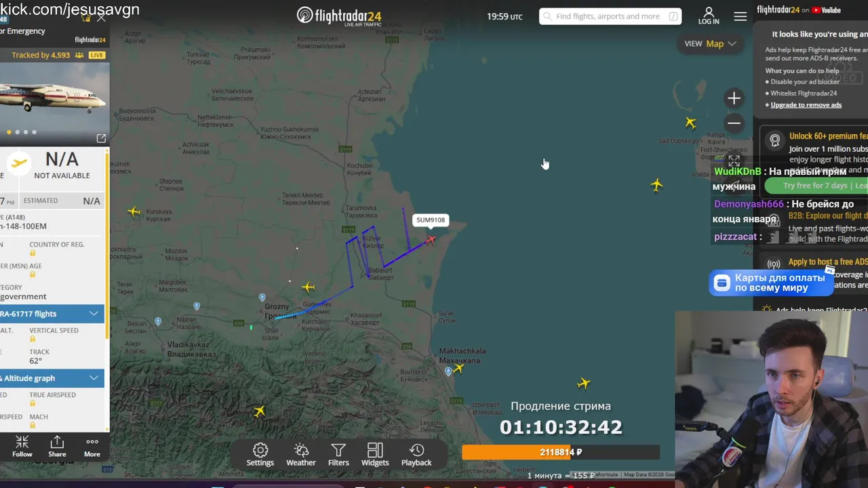Open aircraft photo in new window
The height and width of the screenshot is (488, 868).
click(101, 138)
